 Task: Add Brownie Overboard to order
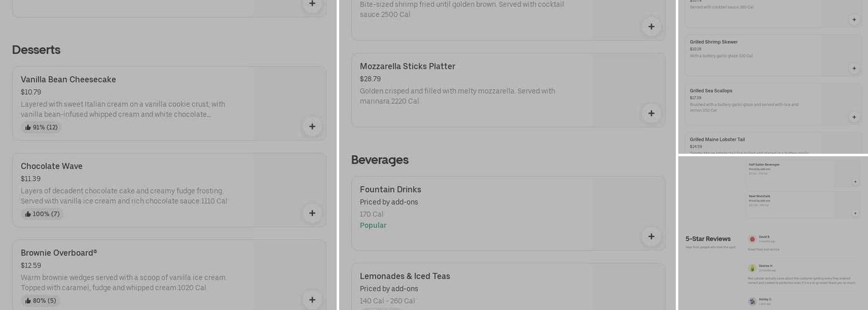point(312,300)
